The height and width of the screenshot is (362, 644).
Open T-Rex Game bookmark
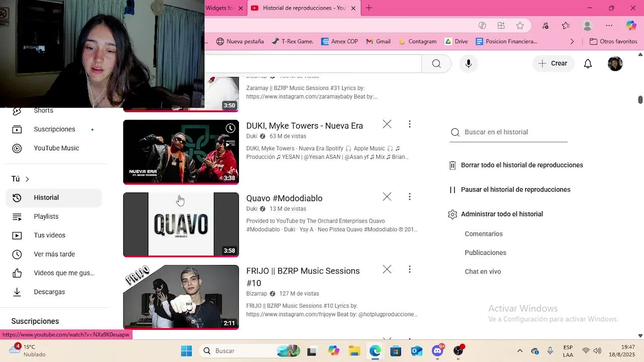coord(292,42)
